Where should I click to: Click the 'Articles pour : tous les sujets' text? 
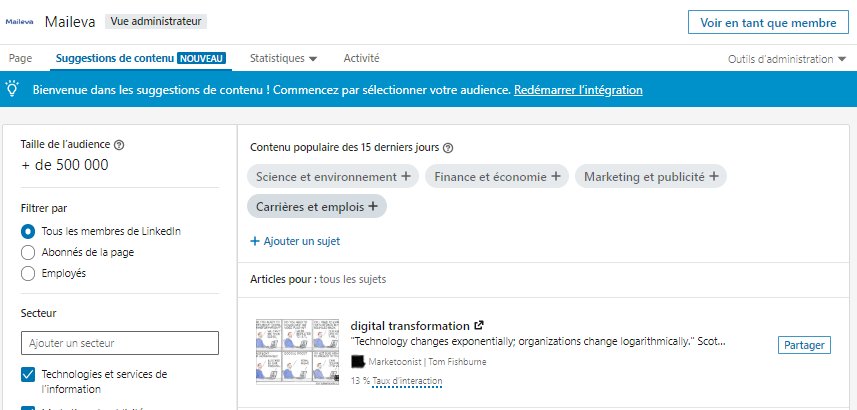point(318,279)
